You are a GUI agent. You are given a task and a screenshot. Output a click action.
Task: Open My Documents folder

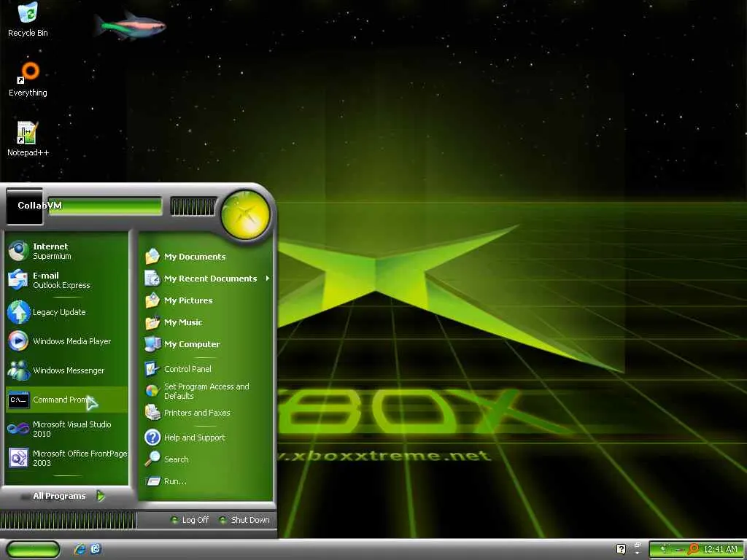click(x=206, y=257)
